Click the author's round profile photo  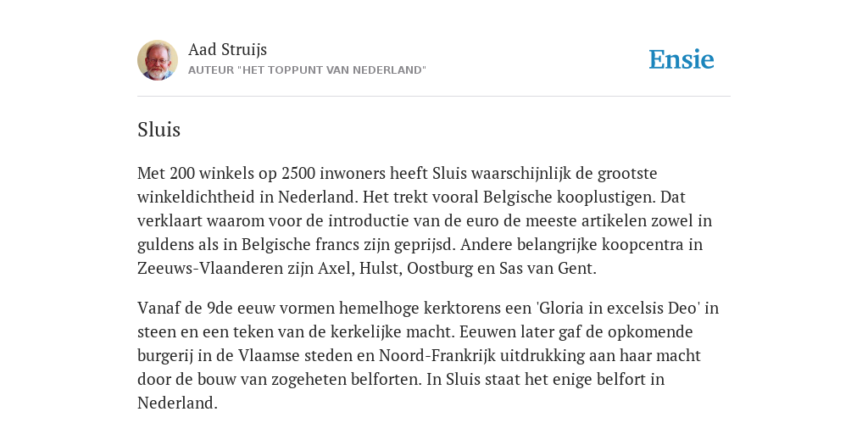point(158,60)
